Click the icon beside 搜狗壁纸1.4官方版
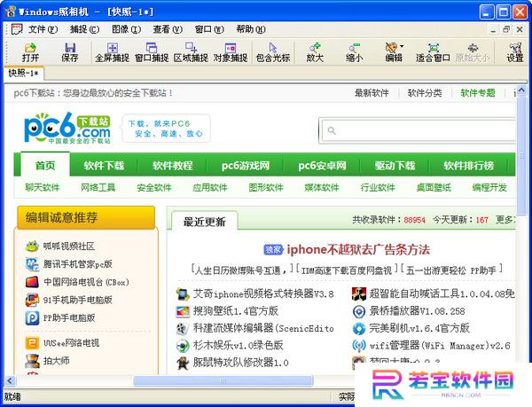This screenshot has width=532, height=407. (x=183, y=311)
